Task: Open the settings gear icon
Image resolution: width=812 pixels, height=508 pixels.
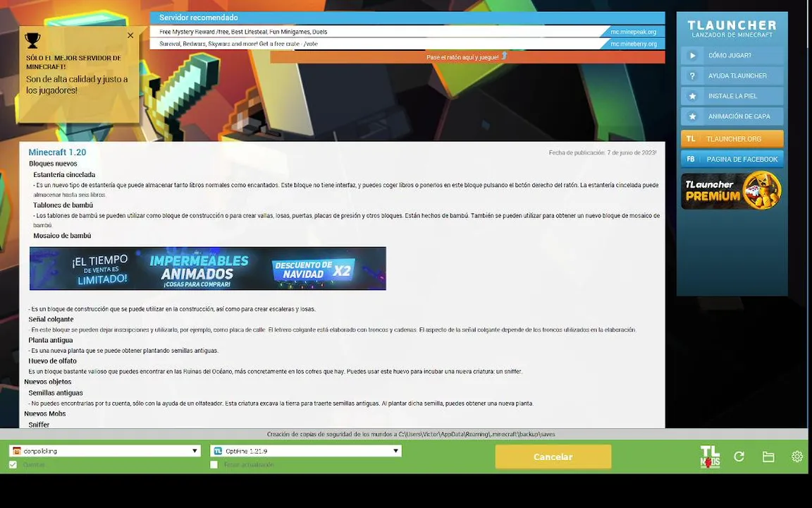Action: tap(797, 456)
